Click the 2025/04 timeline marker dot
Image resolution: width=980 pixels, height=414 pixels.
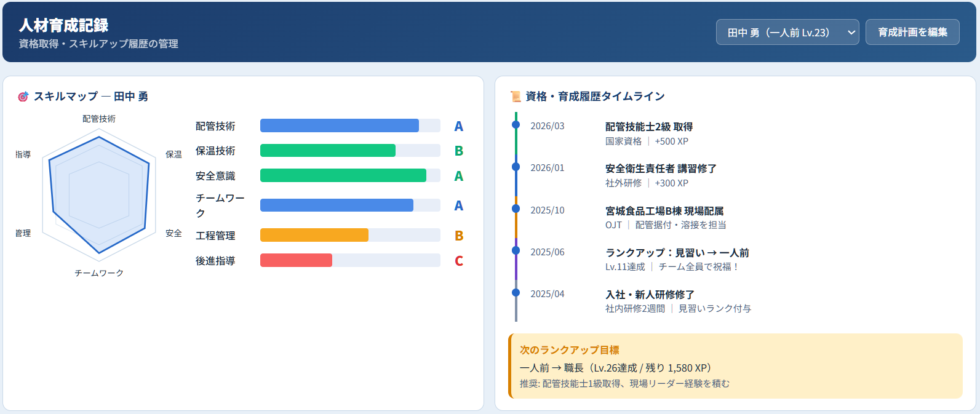coord(516,293)
